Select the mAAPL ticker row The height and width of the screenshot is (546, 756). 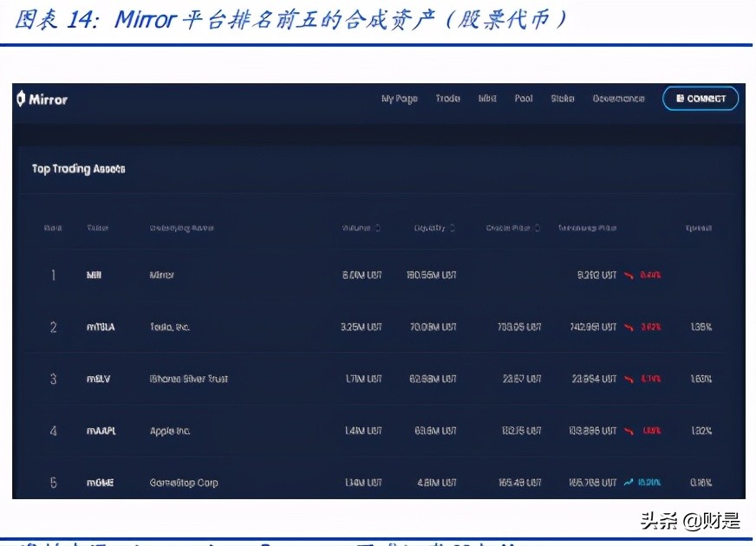(100, 431)
